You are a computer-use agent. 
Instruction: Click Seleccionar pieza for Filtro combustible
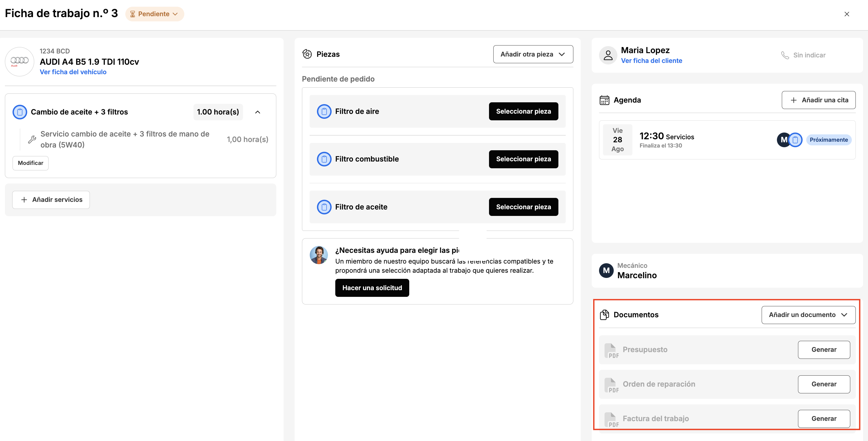point(523,159)
